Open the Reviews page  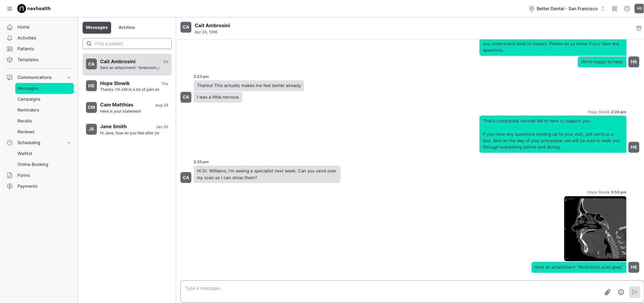click(x=26, y=132)
